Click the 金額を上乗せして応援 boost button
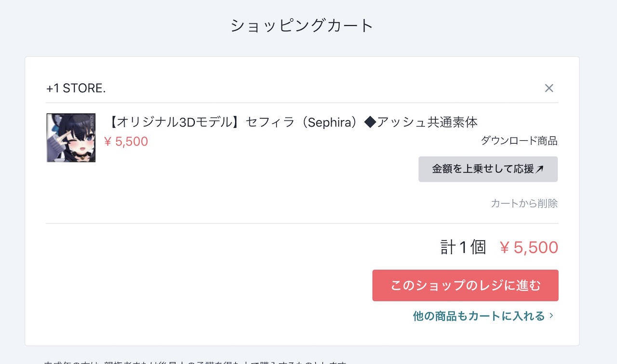Viewport: 617px width, 364px height. 487,169
